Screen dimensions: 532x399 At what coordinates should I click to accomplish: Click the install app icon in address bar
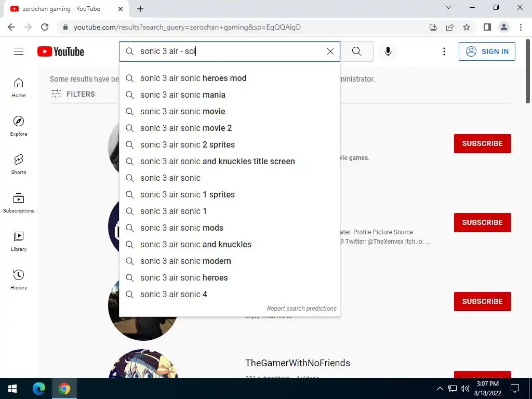click(433, 27)
